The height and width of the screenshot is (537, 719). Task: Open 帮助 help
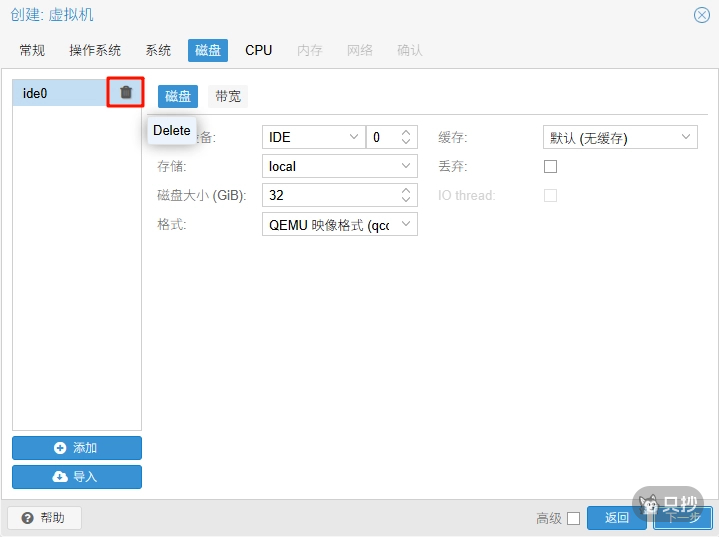tap(44, 518)
